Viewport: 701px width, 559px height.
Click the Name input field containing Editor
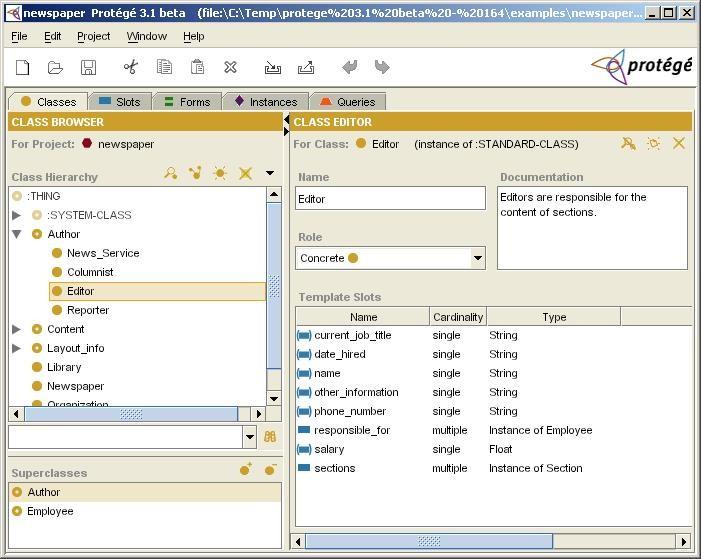390,198
